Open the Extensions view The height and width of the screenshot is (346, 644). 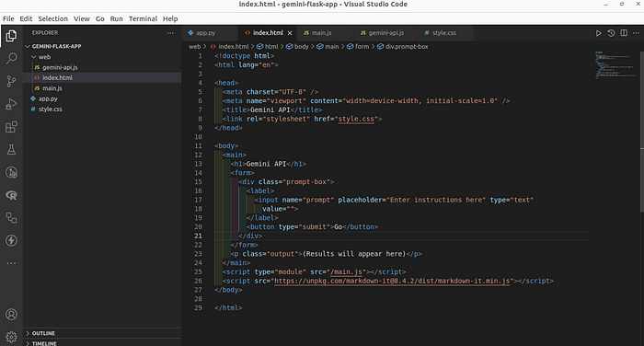tap(11, 127)
